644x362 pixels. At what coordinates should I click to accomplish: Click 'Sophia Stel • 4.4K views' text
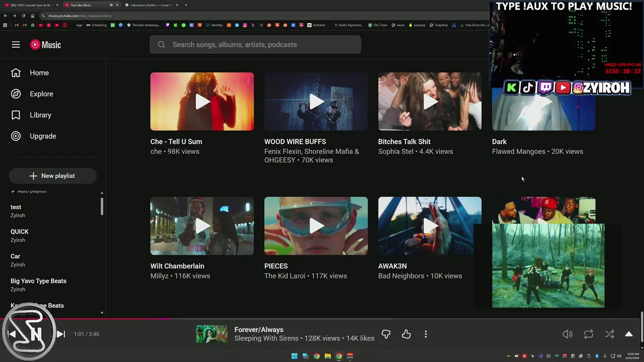coord(415,151)
